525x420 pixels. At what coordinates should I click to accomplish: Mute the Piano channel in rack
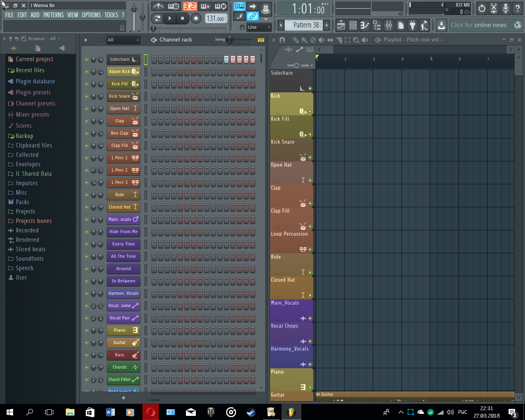tap(87, 330)
